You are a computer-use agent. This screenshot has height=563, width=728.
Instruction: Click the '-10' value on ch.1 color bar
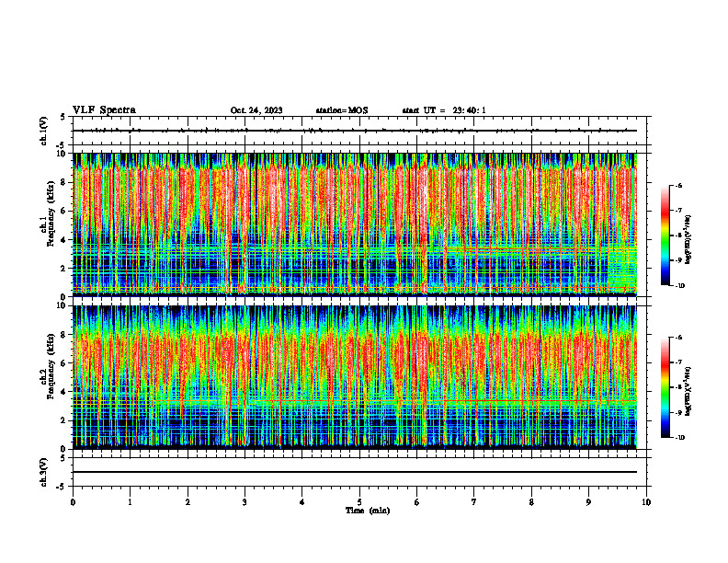[679, 286]
